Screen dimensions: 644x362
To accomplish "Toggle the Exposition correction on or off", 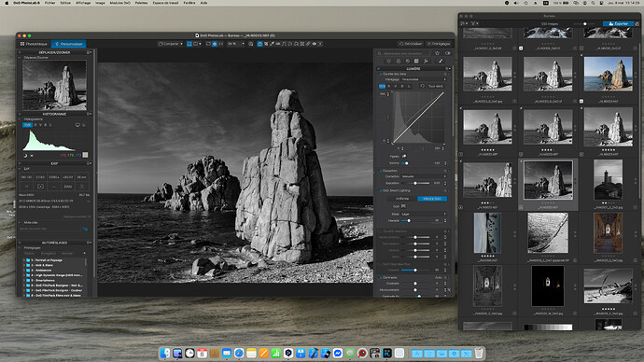I will click(x=381, y=171).
